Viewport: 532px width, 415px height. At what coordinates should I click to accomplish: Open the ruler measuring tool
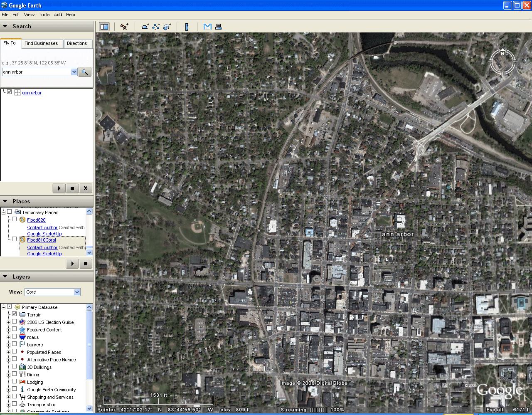pos(187,27)
